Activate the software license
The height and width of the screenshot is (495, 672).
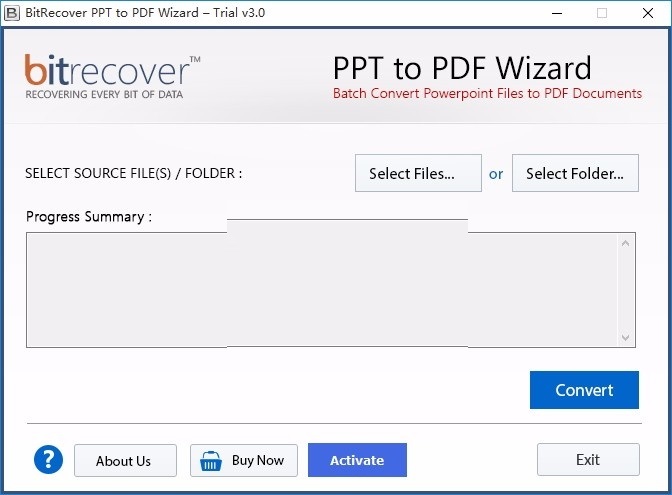(x=357, y=460)
